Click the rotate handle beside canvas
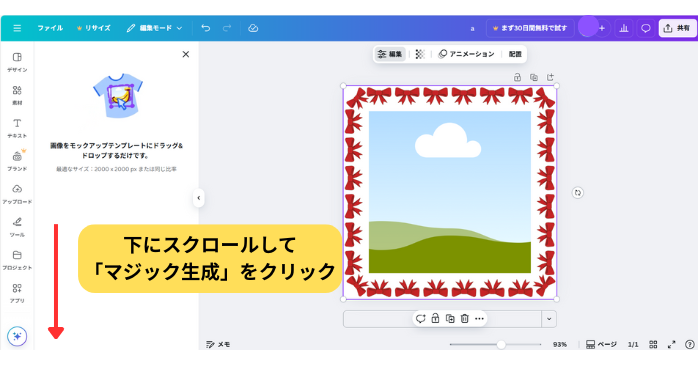Image resolution: width=698 pixels, height=365 pixels. (x=577, y=193)
